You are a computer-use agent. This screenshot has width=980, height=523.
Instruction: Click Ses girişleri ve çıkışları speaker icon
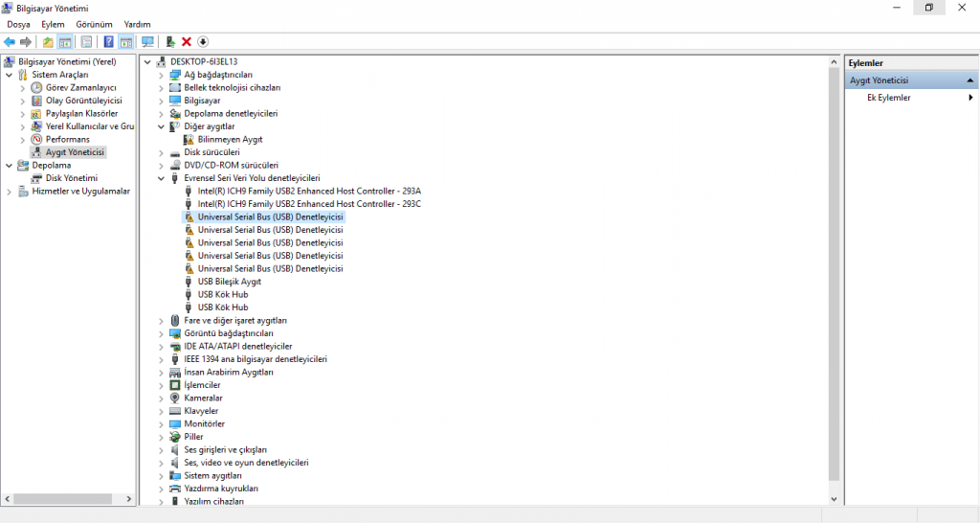coord(175,450)
